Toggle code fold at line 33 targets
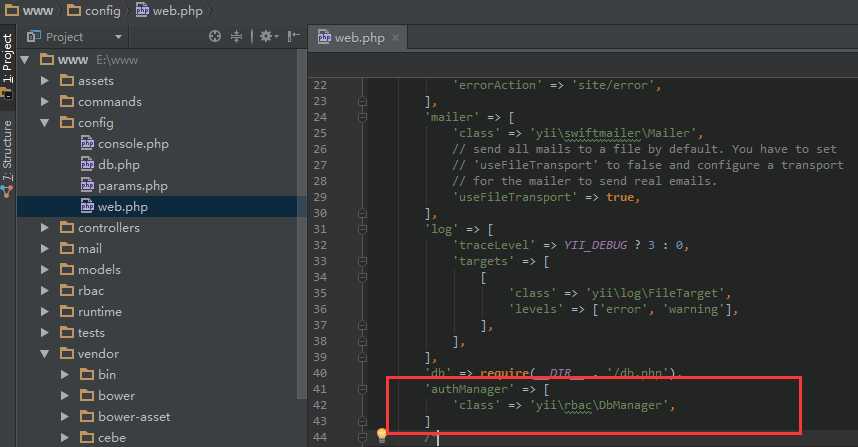Image resolution: width=858 pixels, height=447 pixels. (x=362, y=261)
